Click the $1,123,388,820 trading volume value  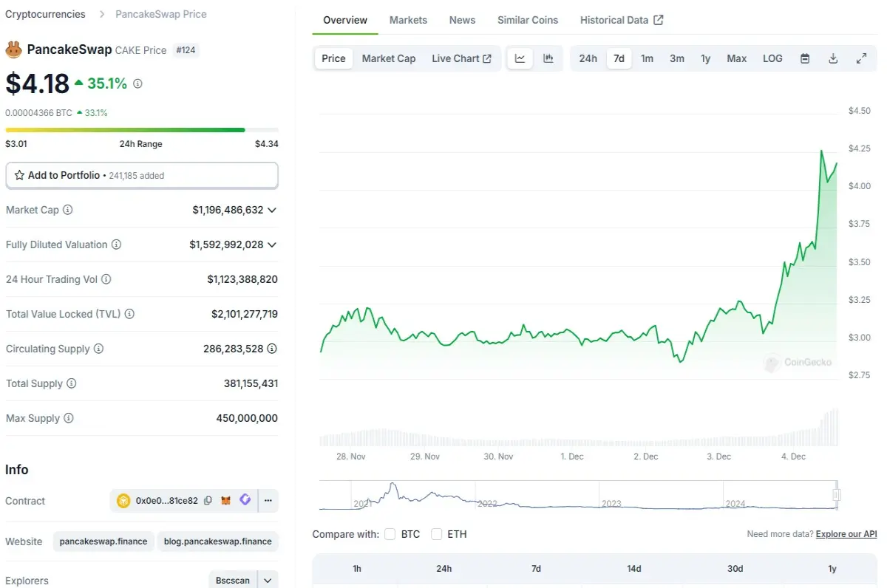tap(242, 279)
